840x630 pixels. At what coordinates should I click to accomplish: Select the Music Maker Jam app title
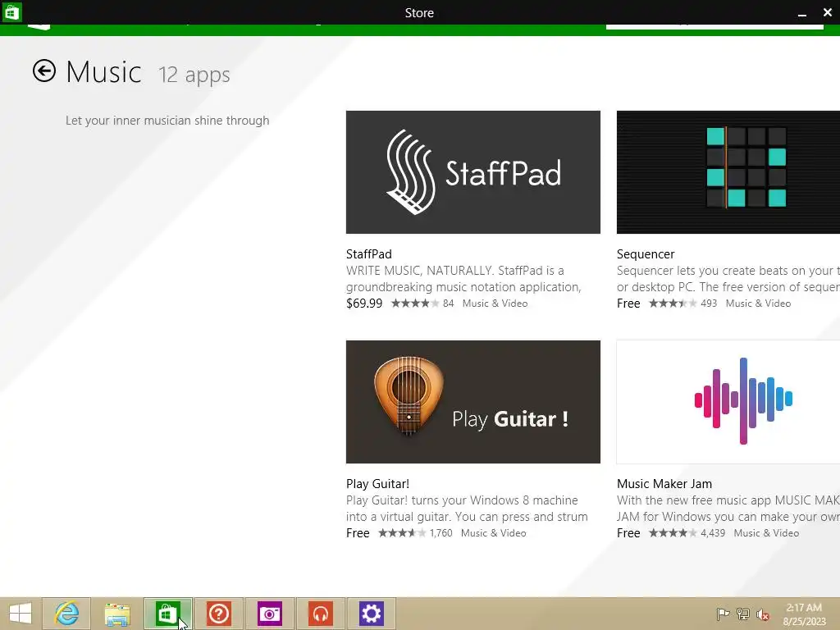664,484
